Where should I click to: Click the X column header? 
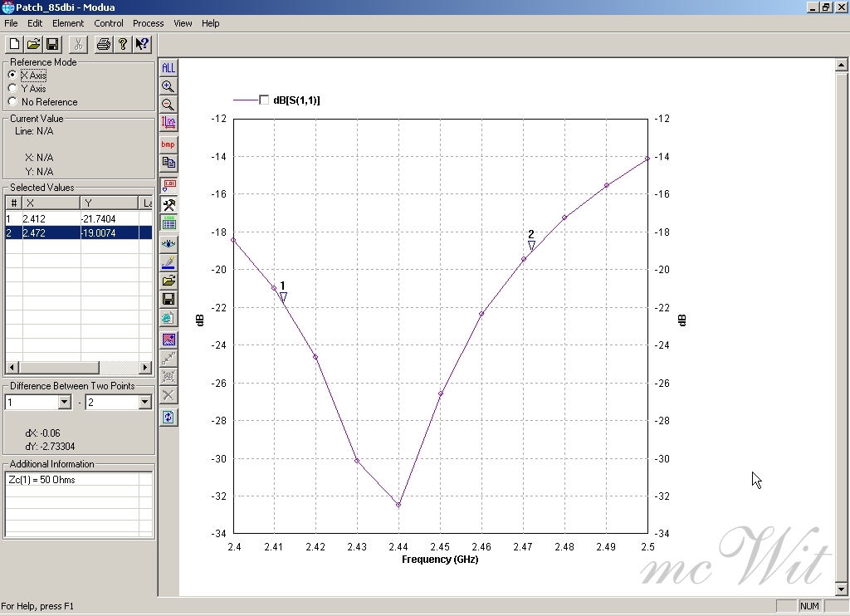51,203
